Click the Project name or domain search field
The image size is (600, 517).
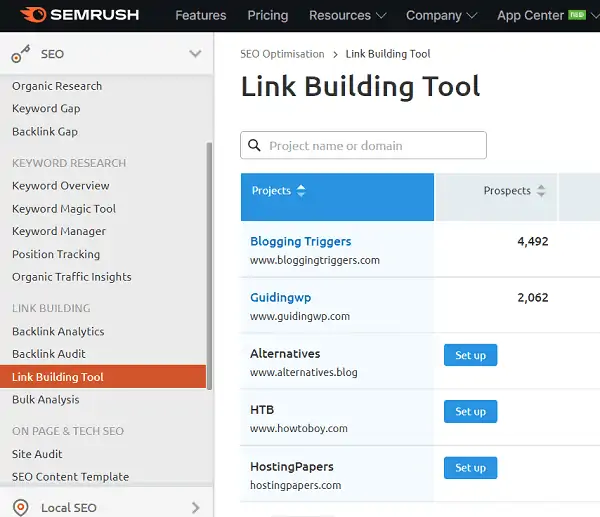tap(363, 145)
